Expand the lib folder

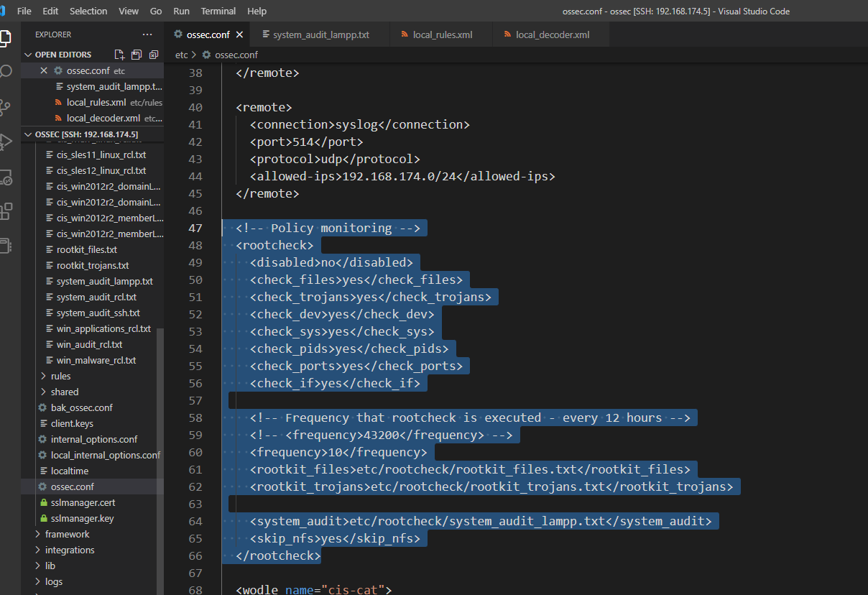click(x=45, y=566)
